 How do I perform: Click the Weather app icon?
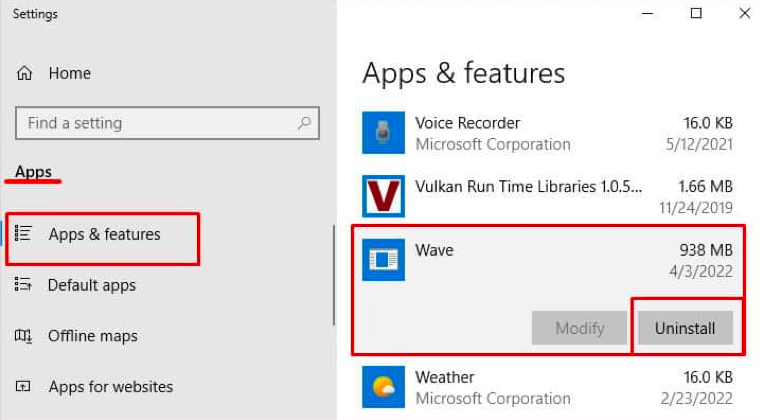pyautogui.click(x=383, y=387)
